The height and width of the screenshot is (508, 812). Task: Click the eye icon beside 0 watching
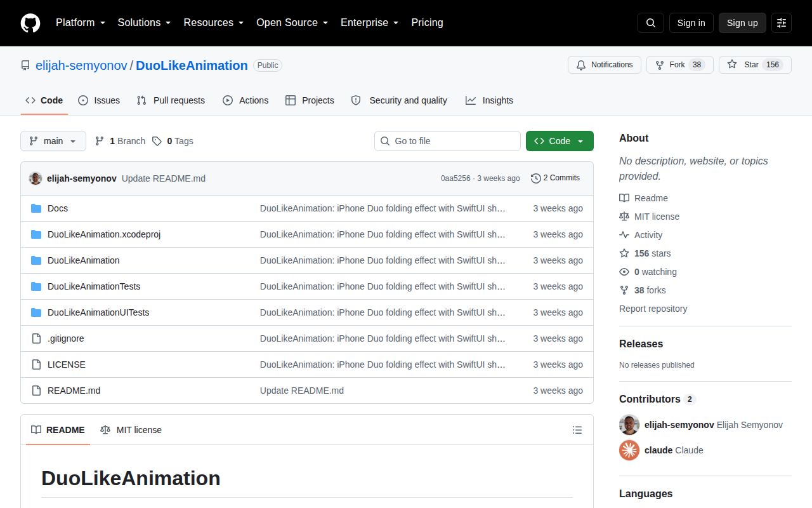(x=624, y=272)
